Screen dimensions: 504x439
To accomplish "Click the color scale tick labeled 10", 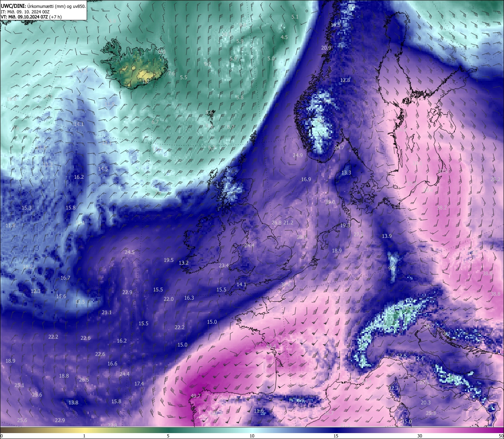I will click(252, 436).
